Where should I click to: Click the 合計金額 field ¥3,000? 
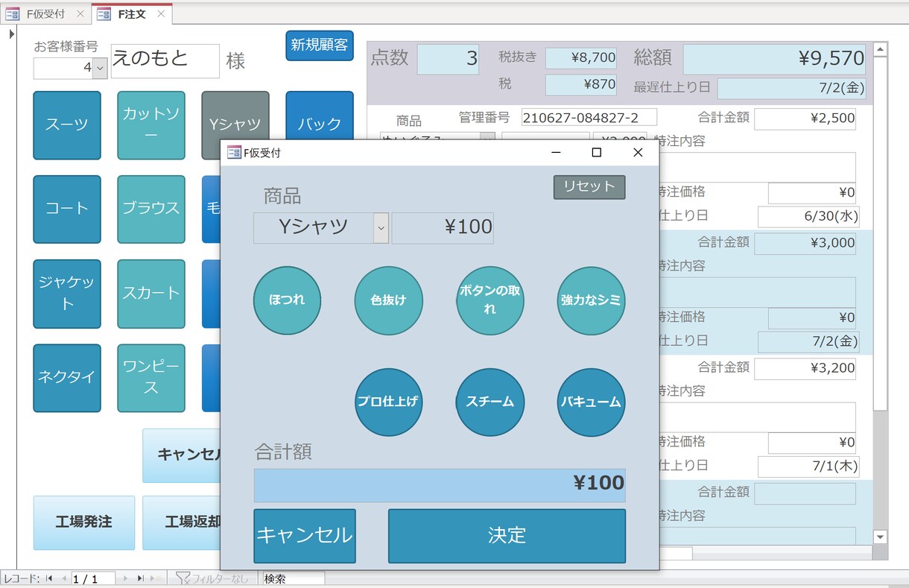[x=805, y=243]
